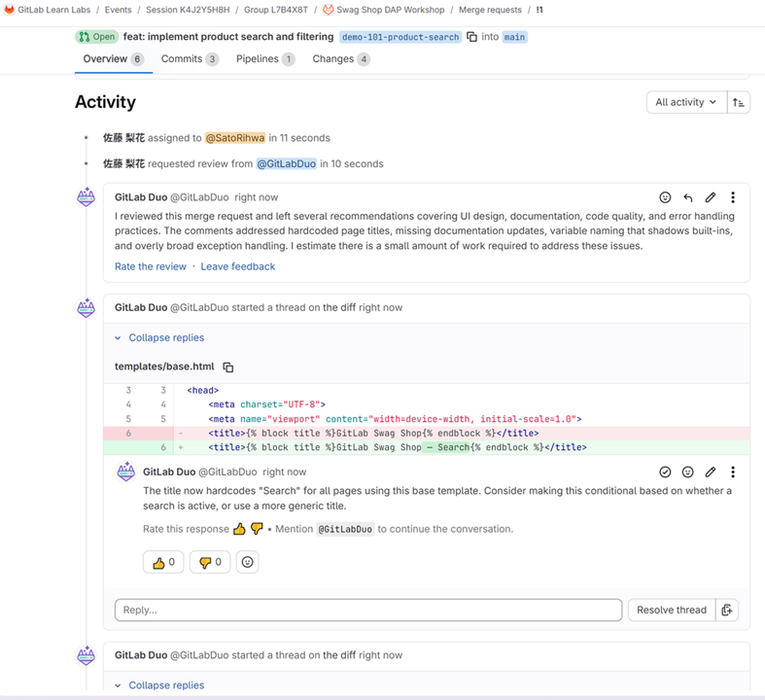The image size is (765, 700).
Task: Rate this response with thumbs down
Action: coord(257,529)
